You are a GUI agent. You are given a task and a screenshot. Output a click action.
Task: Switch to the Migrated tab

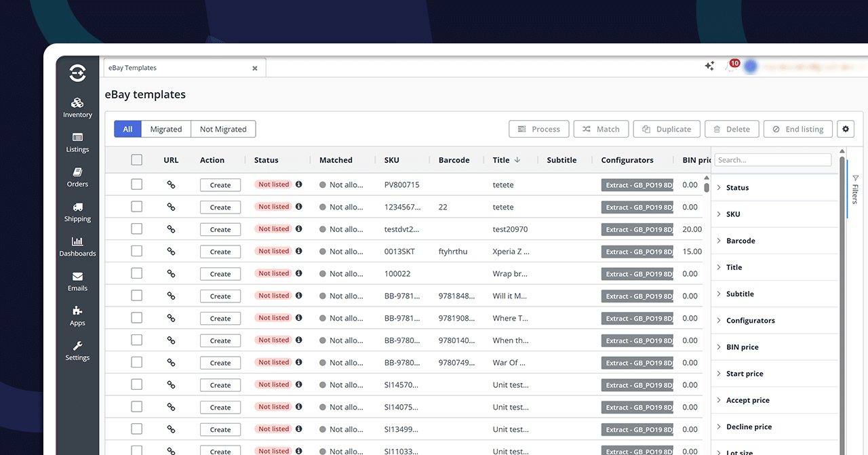point(166,129)
